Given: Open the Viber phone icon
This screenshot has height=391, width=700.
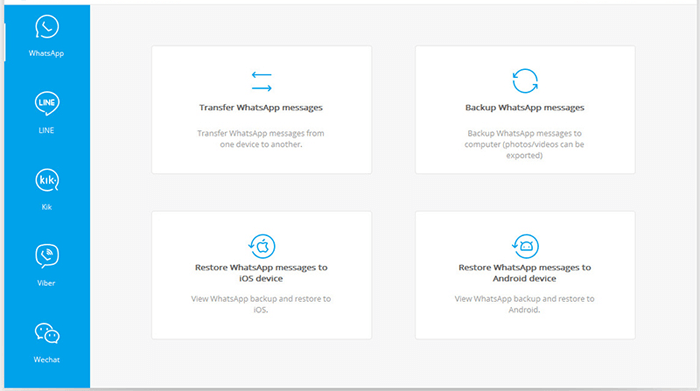Looking at the screenshot, I should (x=47, y=256).
